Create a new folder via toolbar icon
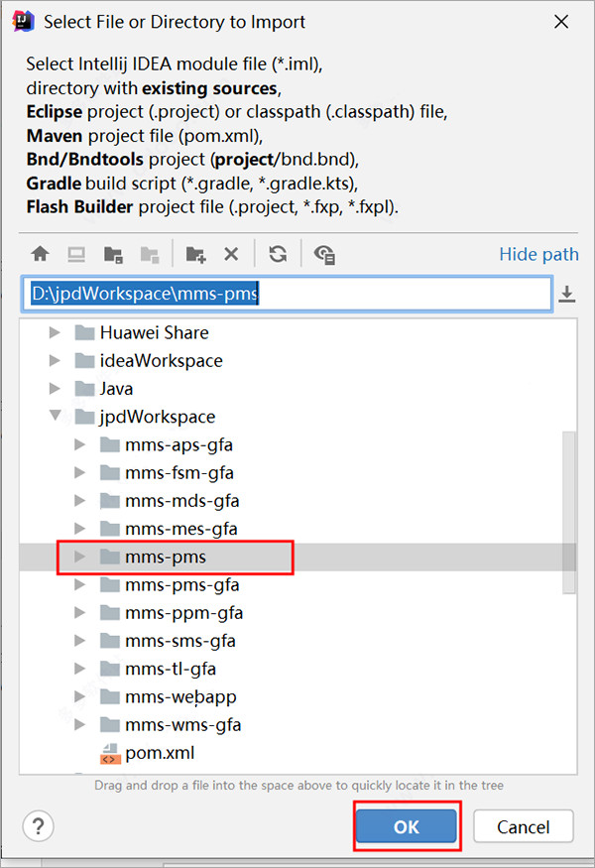 (x=195, y=254)
